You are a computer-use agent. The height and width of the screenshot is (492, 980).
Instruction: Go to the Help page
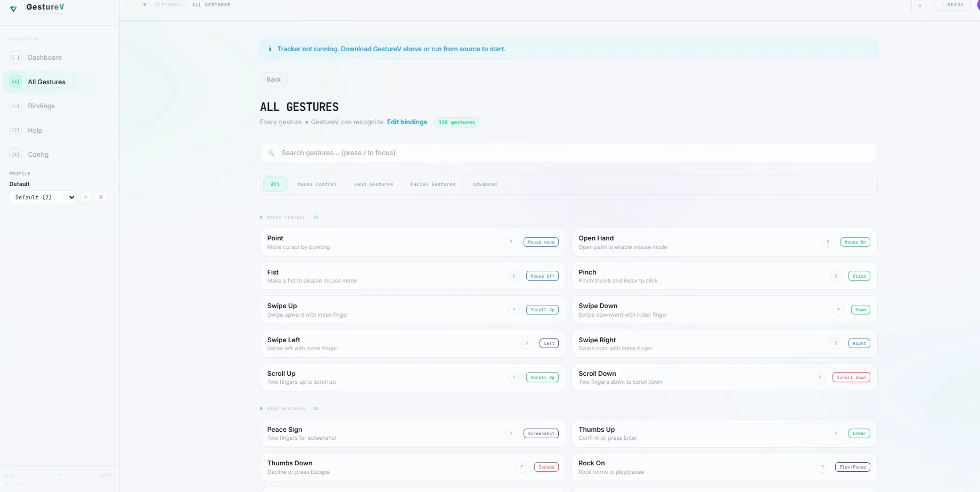(x=60, y=131)
